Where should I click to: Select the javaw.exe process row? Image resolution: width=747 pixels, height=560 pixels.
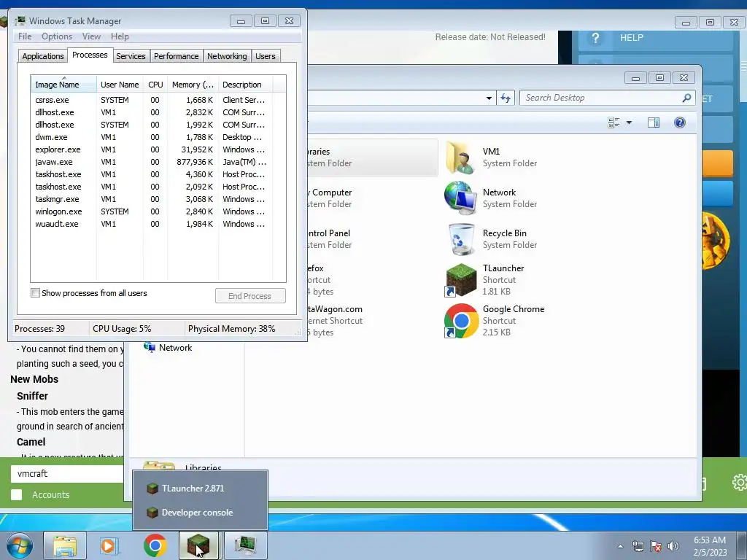[152, 162]
